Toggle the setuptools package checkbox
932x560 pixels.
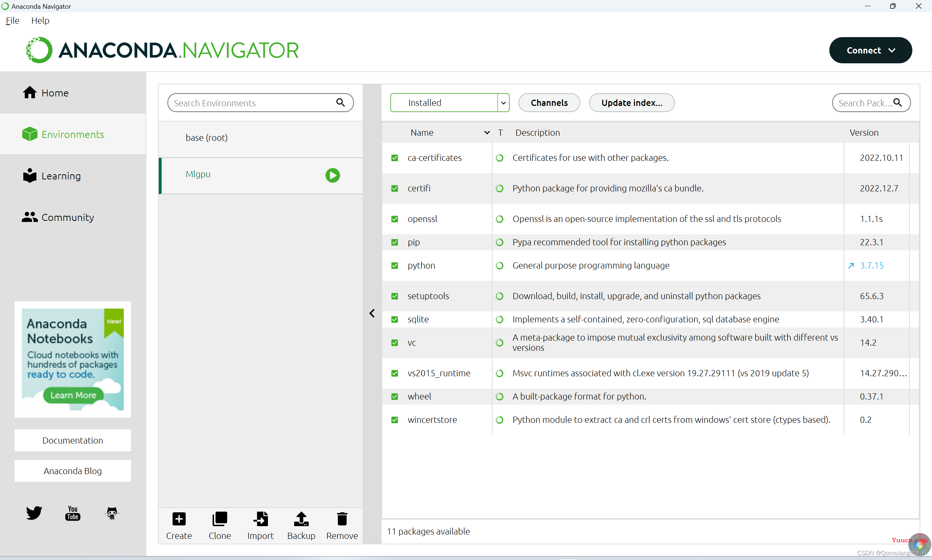[x=395, y=296]
